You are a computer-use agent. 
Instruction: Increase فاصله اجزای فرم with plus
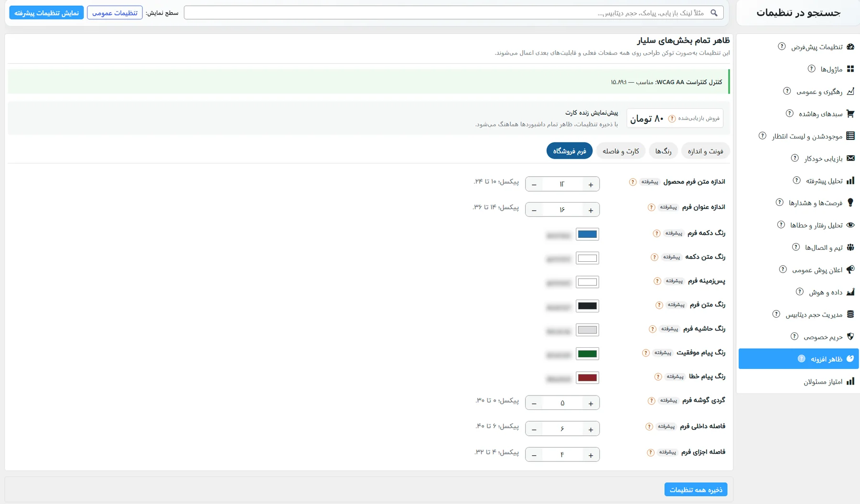[x=591, y=455]
